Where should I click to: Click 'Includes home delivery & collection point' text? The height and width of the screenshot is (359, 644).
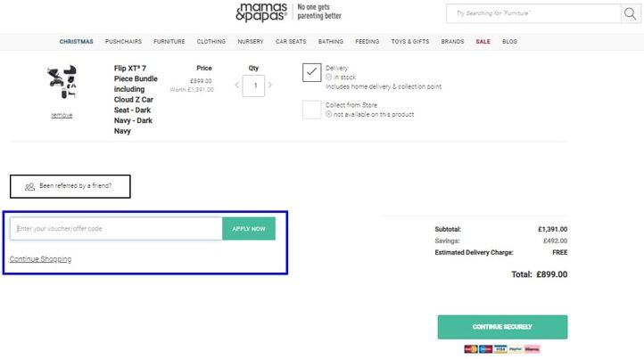[x=384, y=86]
